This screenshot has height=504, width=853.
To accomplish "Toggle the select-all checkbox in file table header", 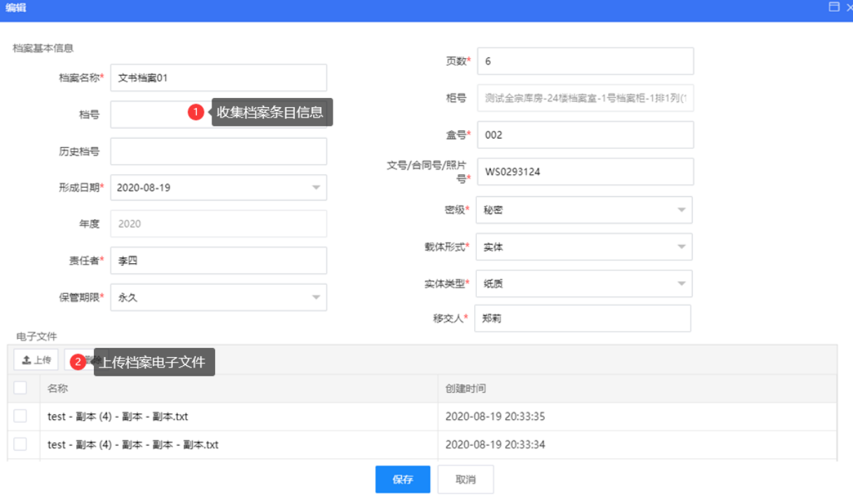I will [20, 388].
